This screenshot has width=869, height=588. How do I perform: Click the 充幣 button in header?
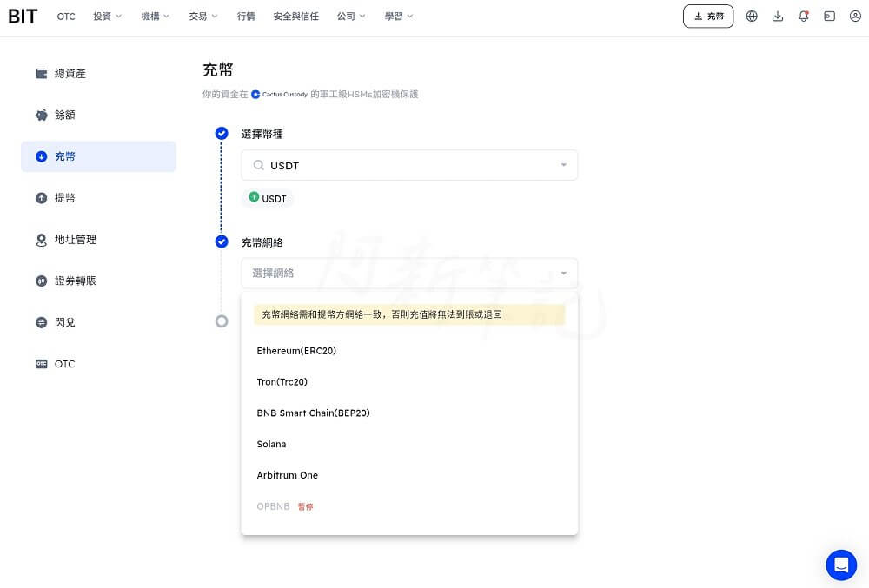pos(708,16)
